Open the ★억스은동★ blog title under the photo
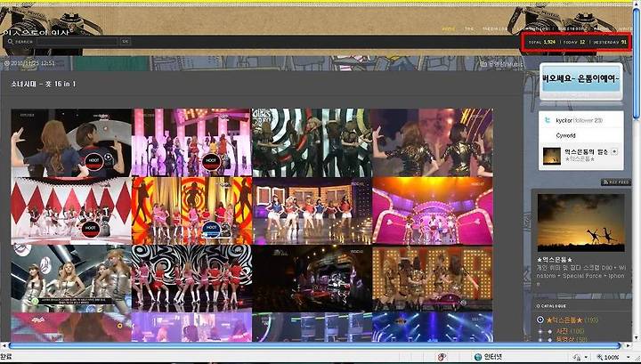The width and height of the screenshot is (641, 364). 555,260
